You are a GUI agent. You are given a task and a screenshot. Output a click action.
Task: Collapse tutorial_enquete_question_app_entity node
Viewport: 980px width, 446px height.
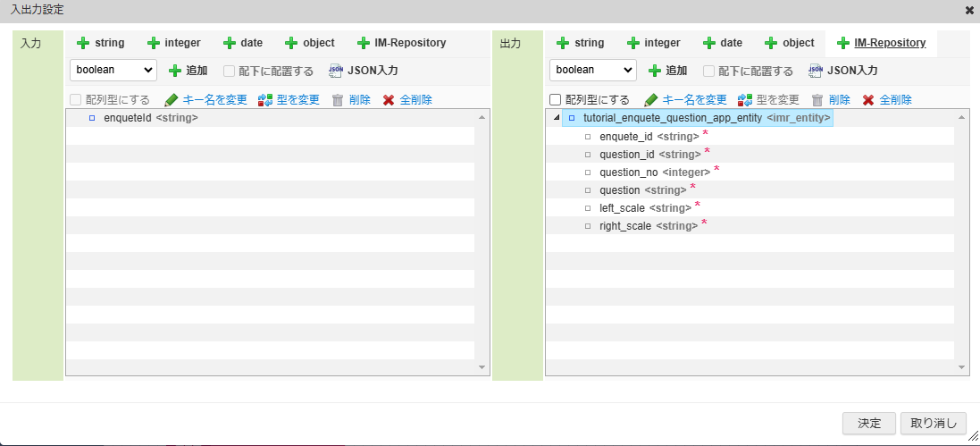coord(557,118)
